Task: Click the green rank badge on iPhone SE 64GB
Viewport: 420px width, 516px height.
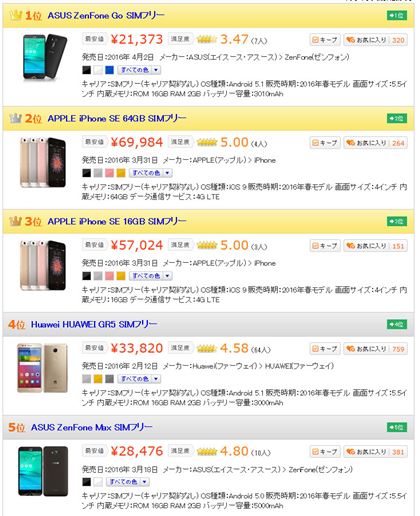Action: (x=397, y=118)
